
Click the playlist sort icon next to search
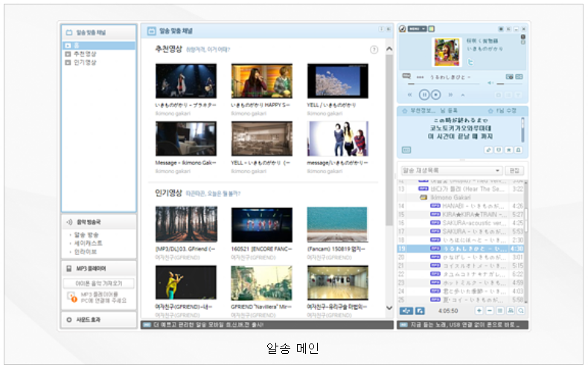pyautogui.click(x=511, y=311)
